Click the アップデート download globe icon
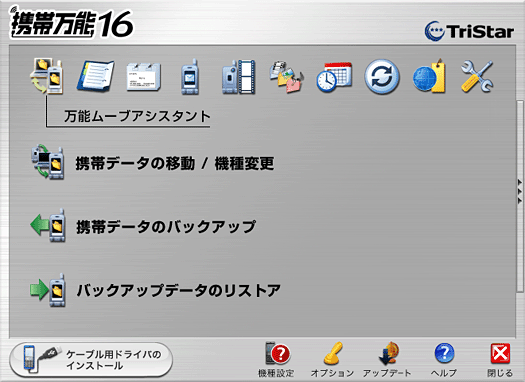This screenshot has height=382, width=525. coord(387,359)
